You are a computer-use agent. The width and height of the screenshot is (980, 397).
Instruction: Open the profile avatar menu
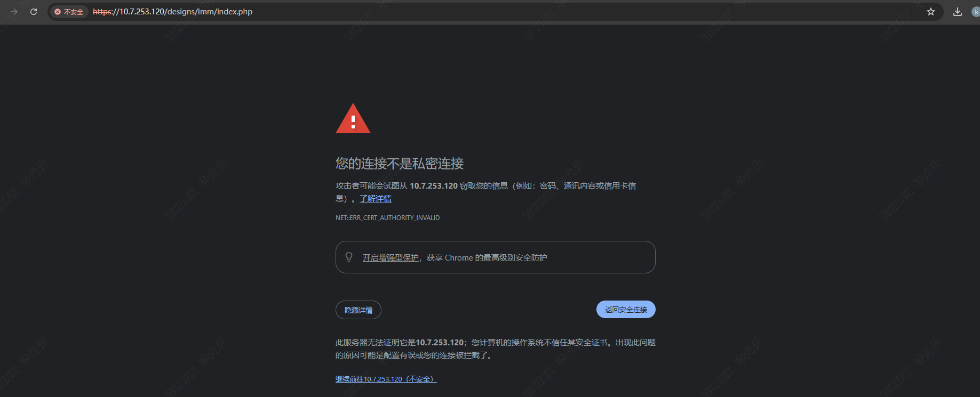[x=976, y=12]
